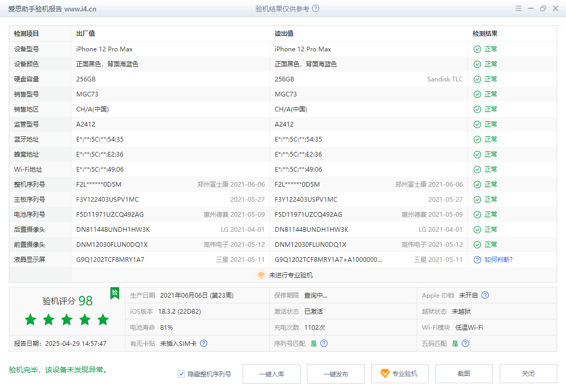Viewport: 566px width, 392px height.
Task: Click check icon in 硬盘容量 row
Action: pyautogui.click(x=477, y=79)
